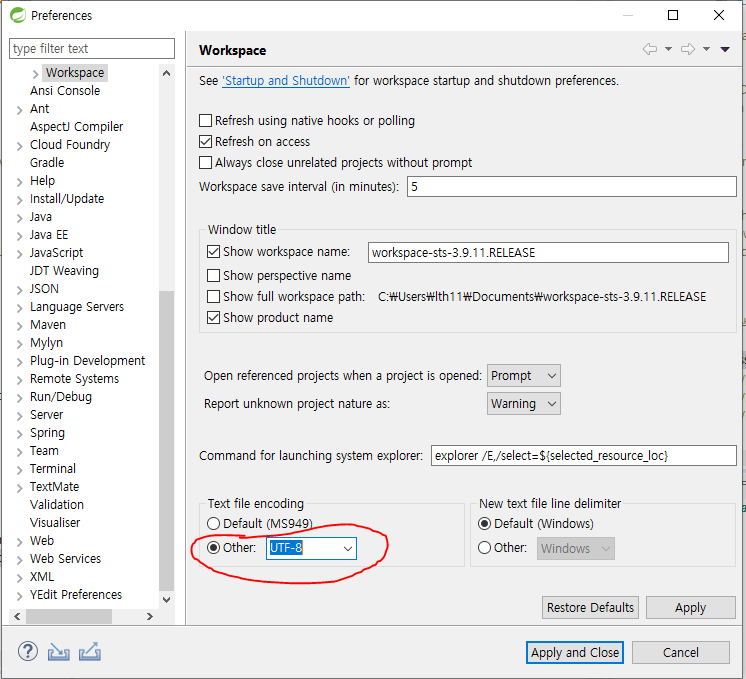Uncheck Refresh on access
Image resolution: width=746 pixels, height=679 pixels.
[x=206, y=141]
